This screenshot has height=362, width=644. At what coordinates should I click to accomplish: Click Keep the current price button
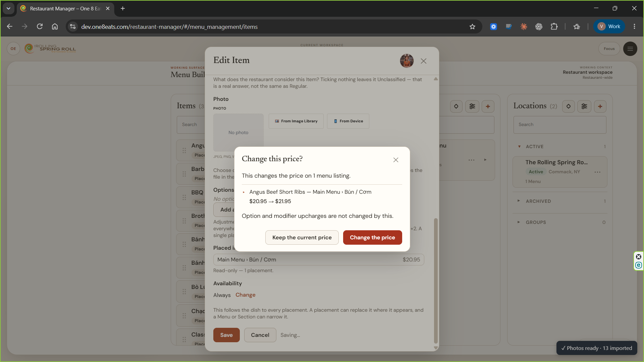coord(302,237)
